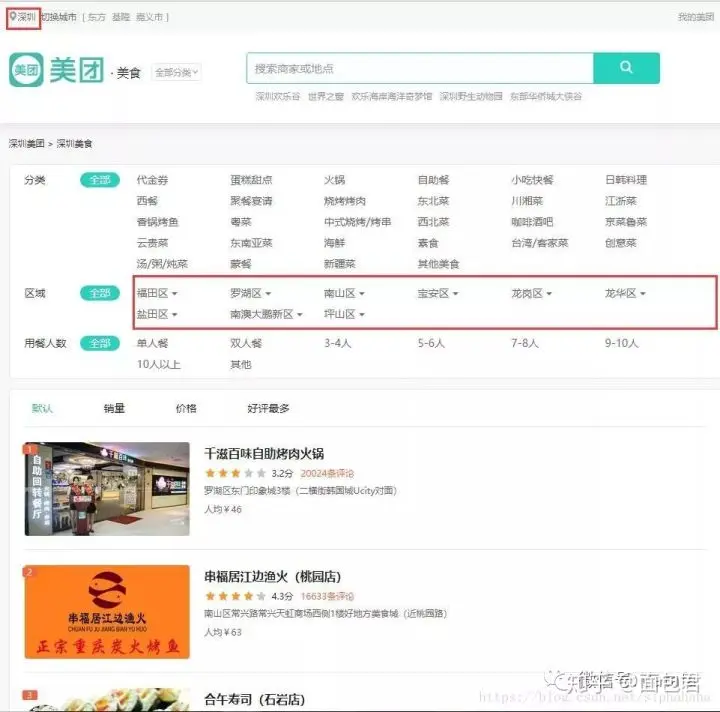Filter by 自助餐 category
This screenshot has width=720, height=712.
(433, 180)
